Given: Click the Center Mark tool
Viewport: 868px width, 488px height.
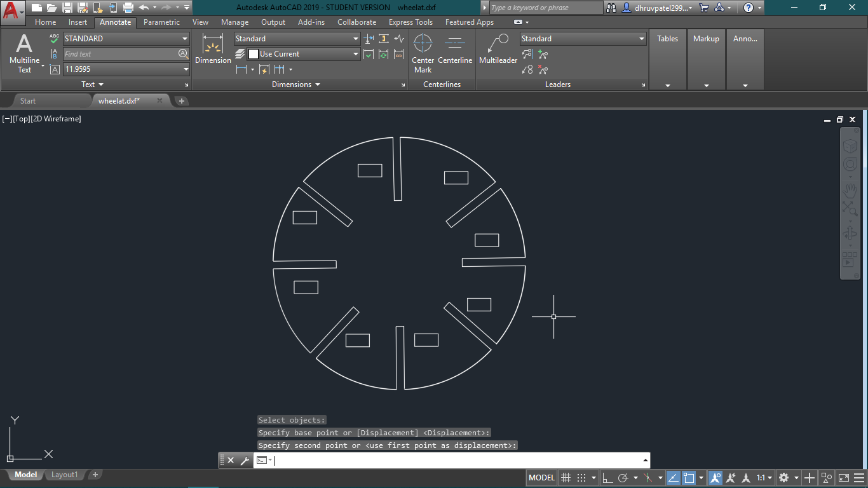Looking at the screenshot, I should 423,53.
